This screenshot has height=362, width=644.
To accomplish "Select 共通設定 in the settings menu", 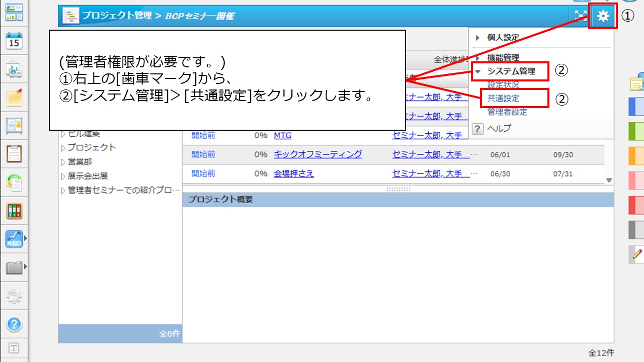I will (x=503, y=99).
